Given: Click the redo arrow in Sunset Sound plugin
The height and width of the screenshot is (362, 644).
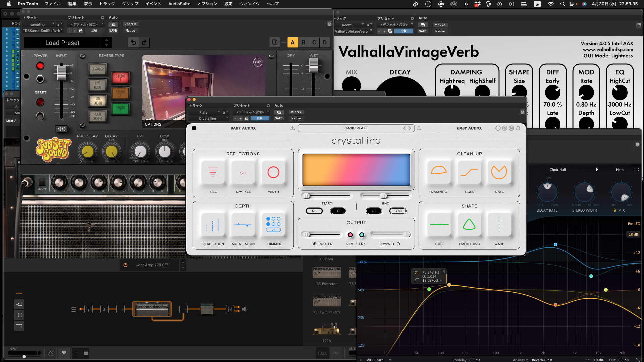Looking at the screenshot, I should pyautogui.click(x=144, y=43).
